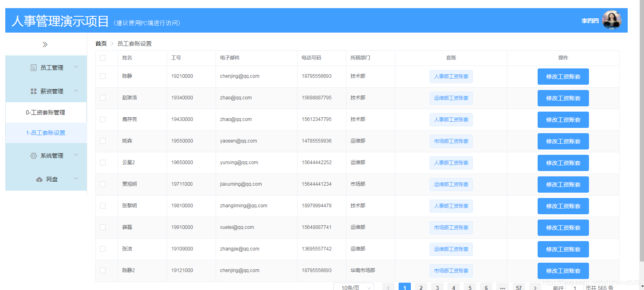Viewport: 644px width, 290px height.
Task: Click the vertical page scrollbar
Action: 642,130
